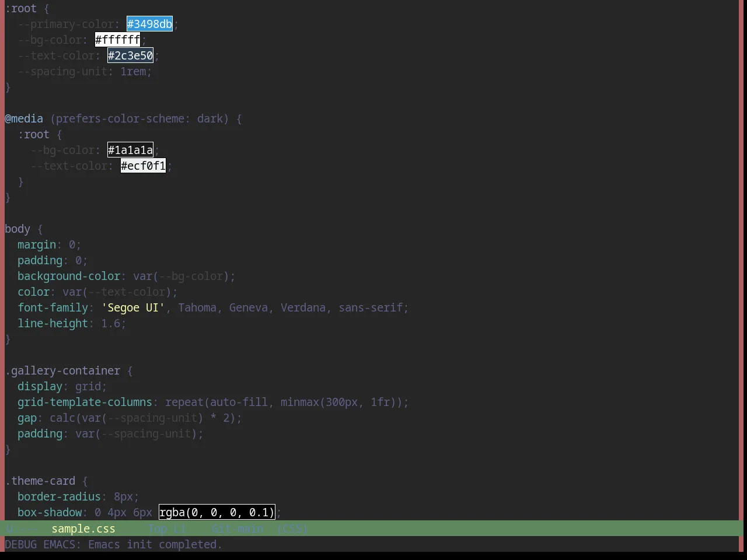747x560 pixels.
Task: Click the Git-main indicator in mode line
Action: pos(237,528)
